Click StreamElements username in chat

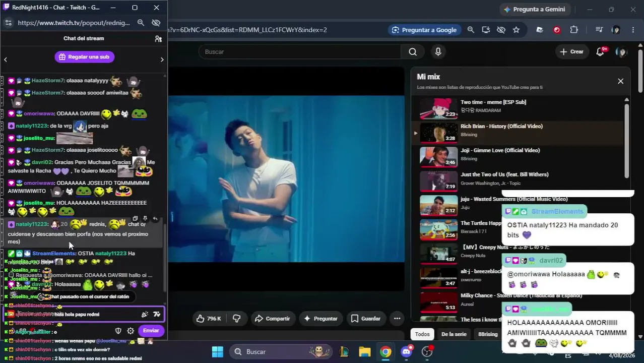coord(54,253)
